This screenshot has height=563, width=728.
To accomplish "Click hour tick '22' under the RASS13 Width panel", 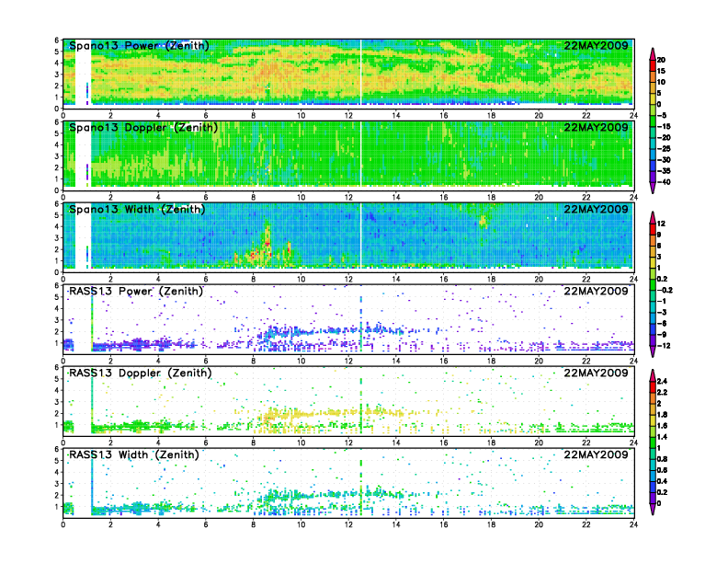I will (586, 524).
